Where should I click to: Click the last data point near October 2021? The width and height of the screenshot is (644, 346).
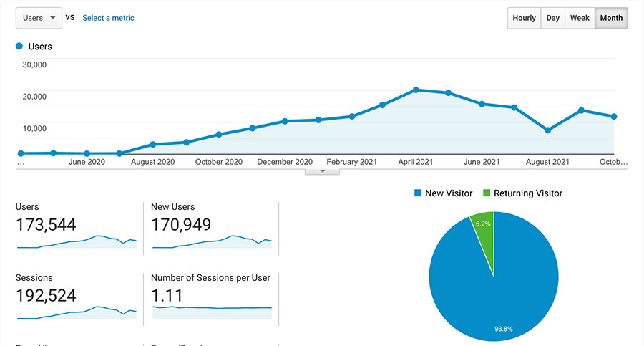614,117
